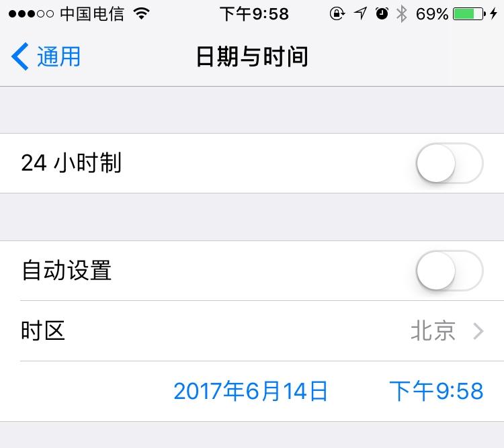Viewport: 504px width, 448px height.
Task: Select the 北京 time zone value
Action: point(433,330)
